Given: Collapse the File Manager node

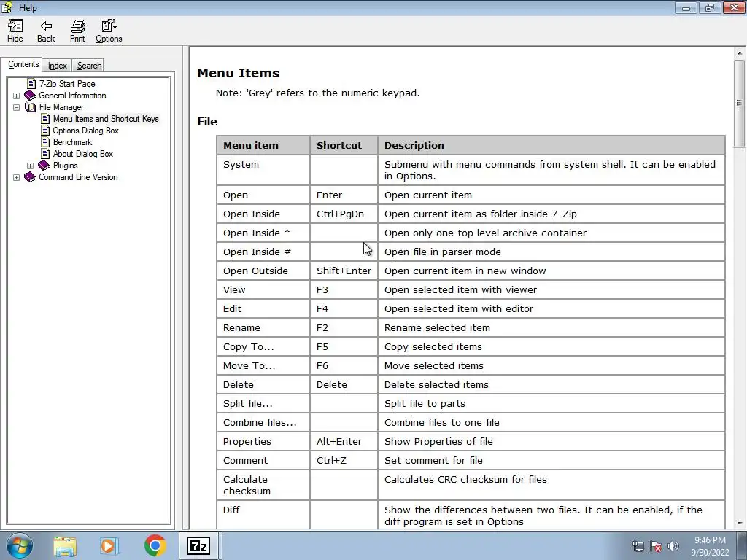Looking at the screenshot, I should (16, 107).
